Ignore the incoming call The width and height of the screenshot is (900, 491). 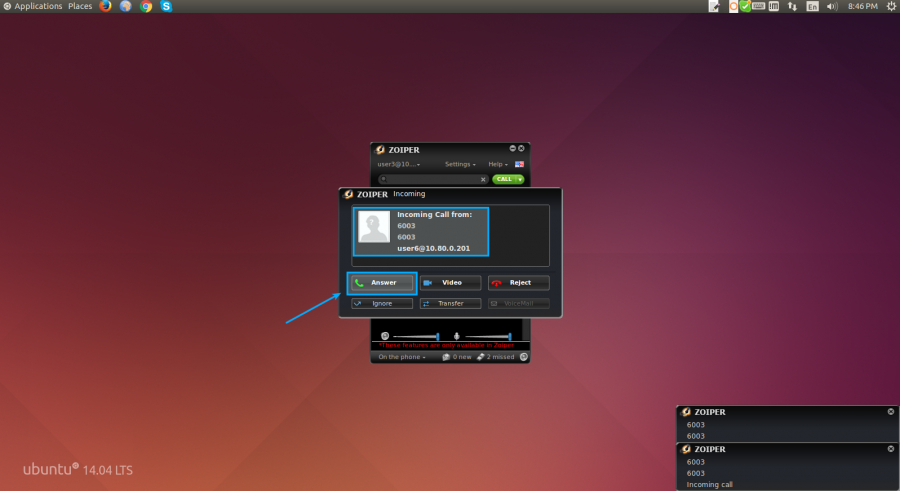tap(382, 303)
